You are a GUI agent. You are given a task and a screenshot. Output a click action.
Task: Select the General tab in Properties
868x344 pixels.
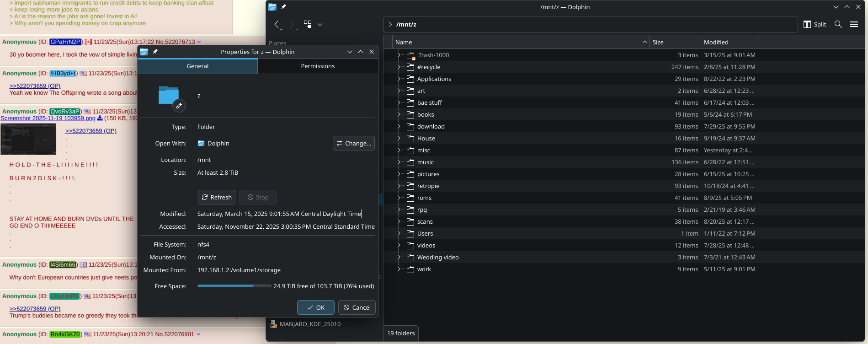coord(197,66)
